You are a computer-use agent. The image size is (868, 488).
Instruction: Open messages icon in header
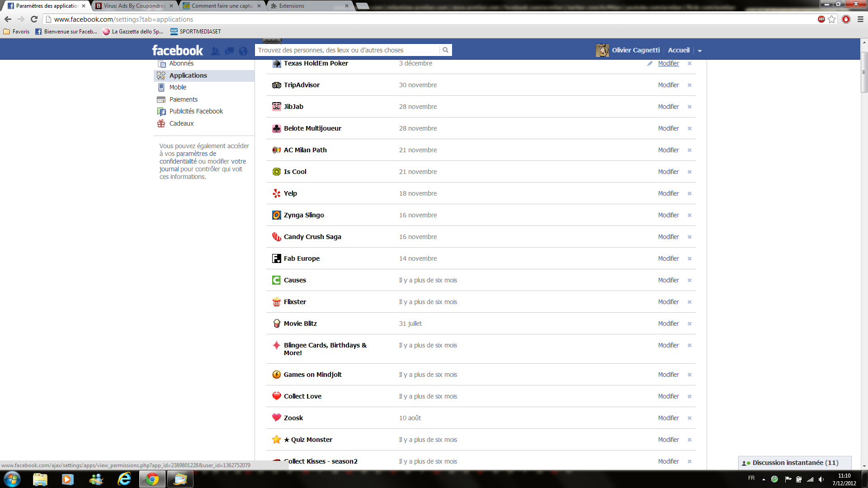230,51
